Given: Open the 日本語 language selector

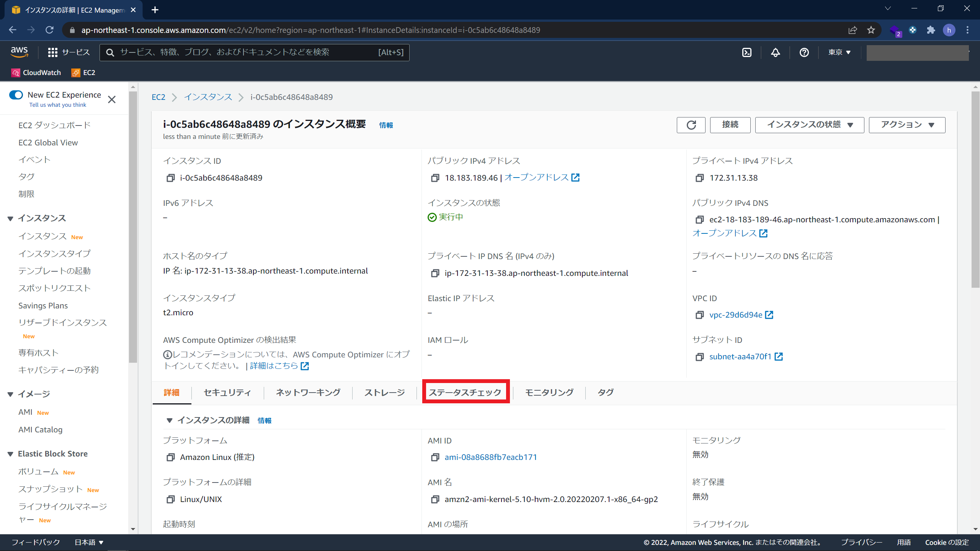Looking at the screenshot, I should [x=89, y=542].
